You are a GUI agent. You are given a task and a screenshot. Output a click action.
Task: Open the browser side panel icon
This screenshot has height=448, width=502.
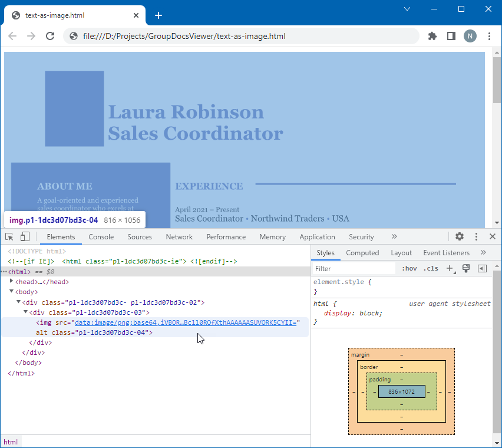tap(451, 36)
